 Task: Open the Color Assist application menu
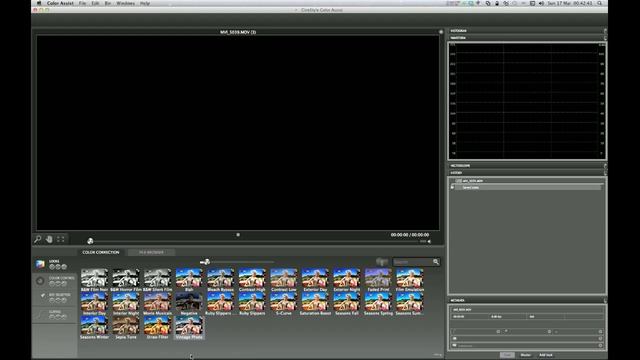(60, 3)
